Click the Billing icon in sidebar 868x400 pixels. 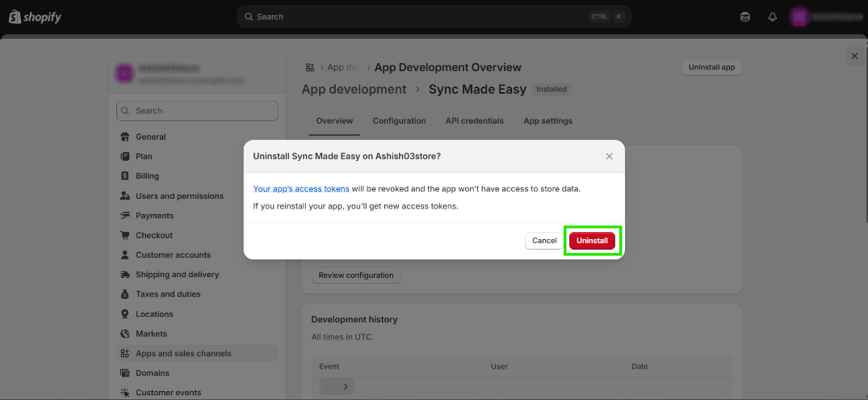[125, 176]
